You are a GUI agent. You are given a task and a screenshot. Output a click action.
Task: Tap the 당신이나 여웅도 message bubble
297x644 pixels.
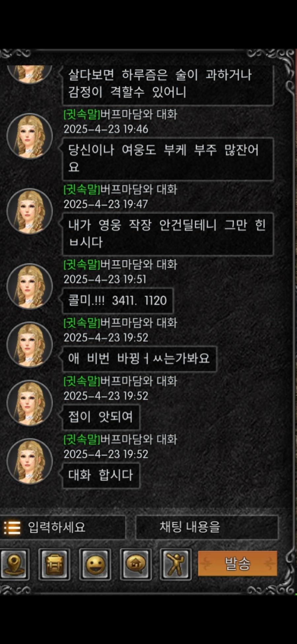coord(168,159)
